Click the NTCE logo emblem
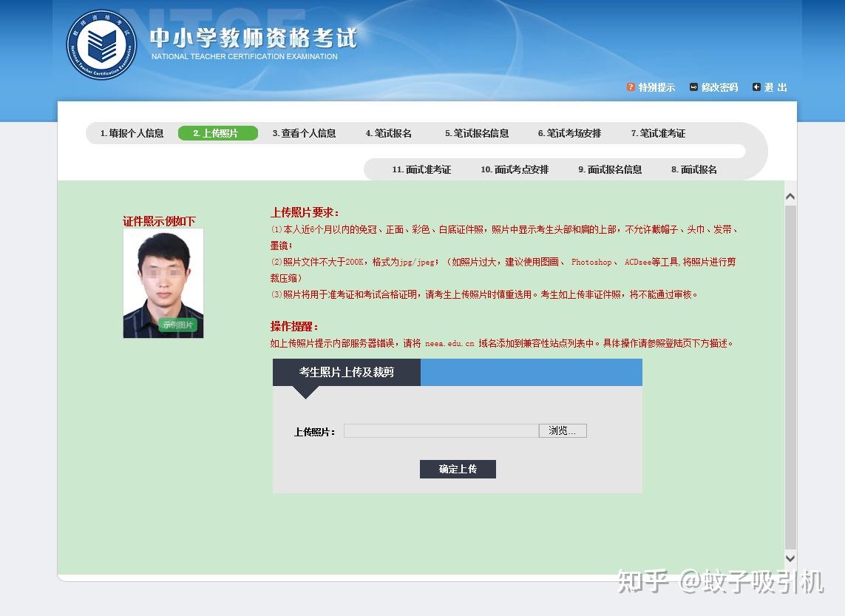 point(101,43)
